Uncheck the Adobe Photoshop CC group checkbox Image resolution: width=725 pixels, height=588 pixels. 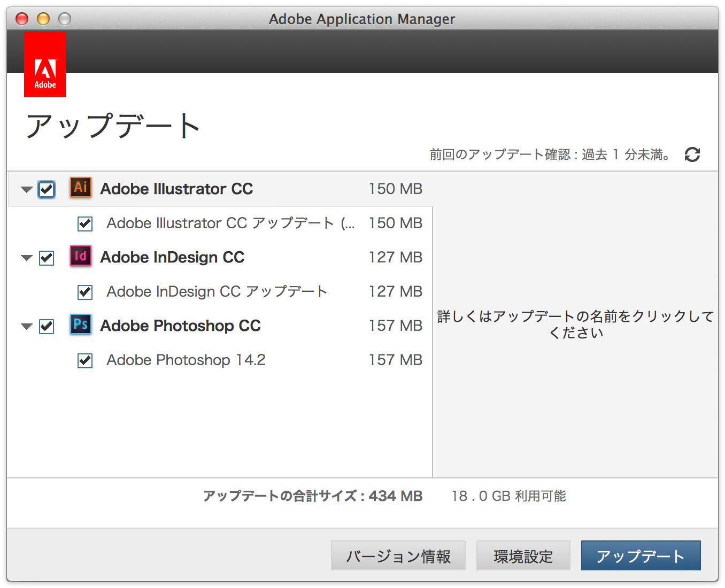pyautogui.click(x=47, y=326)
